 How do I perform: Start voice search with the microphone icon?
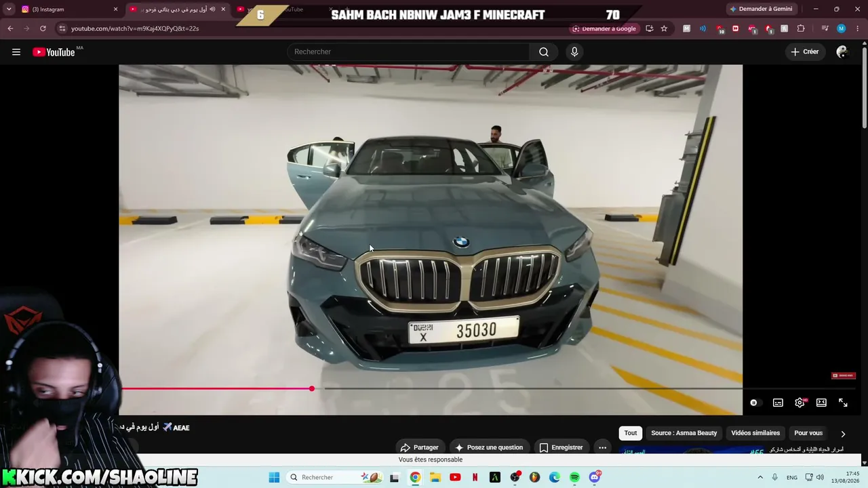tap(574, 52)
